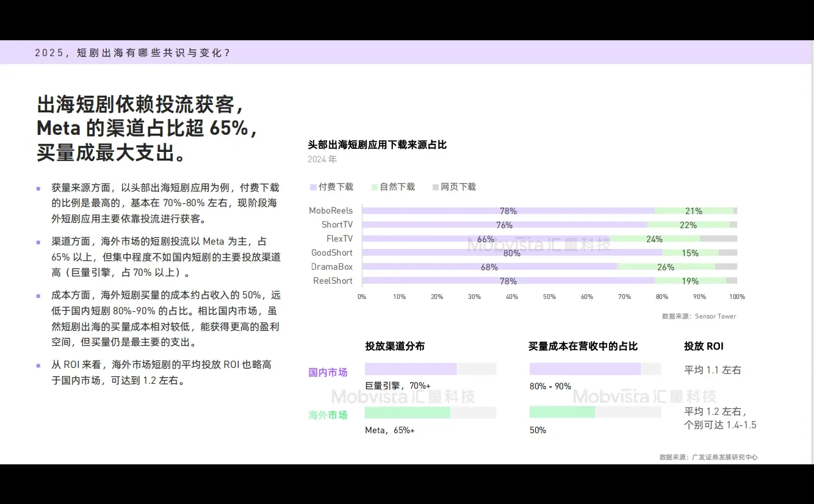Click the 广发证券发展研究中心 source link
The image size is (814, 504).
(x=724, y=456)
